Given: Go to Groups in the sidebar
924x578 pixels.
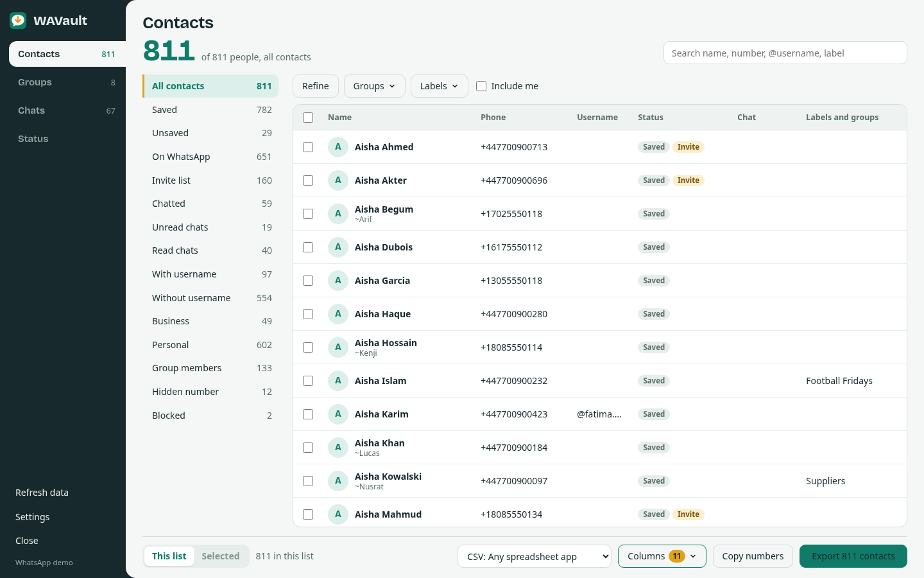Looking at the screenshot, I should point(67,82).
